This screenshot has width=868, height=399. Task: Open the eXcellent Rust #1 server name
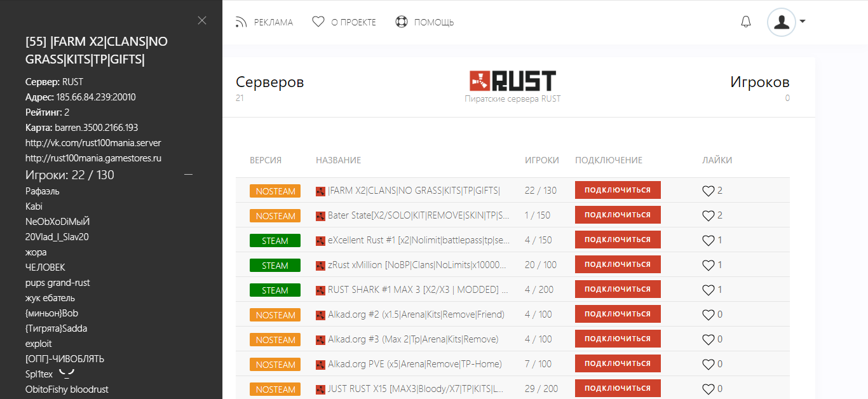point(419,240)
